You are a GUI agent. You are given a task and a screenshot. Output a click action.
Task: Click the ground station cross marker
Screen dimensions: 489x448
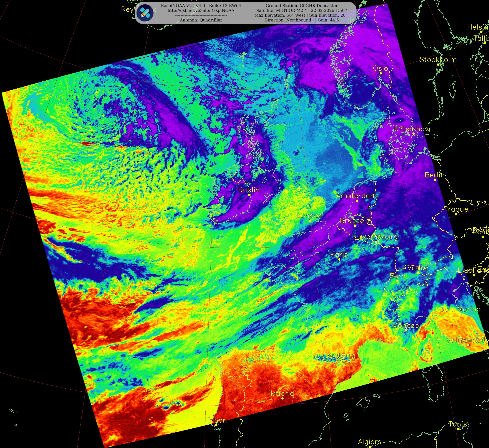(x=300, y=189)
